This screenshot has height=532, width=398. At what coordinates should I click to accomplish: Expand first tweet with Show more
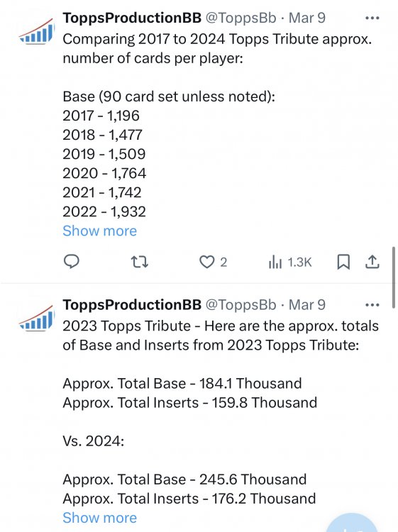point(100,231)
